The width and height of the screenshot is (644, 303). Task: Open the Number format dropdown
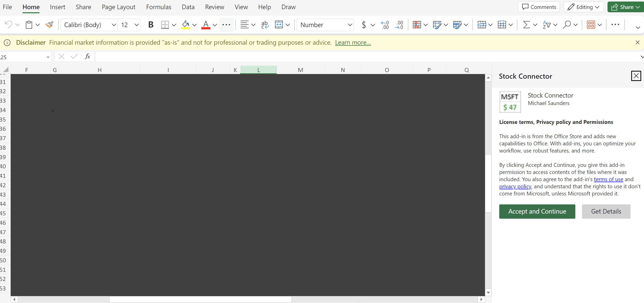tap(350, 25)
